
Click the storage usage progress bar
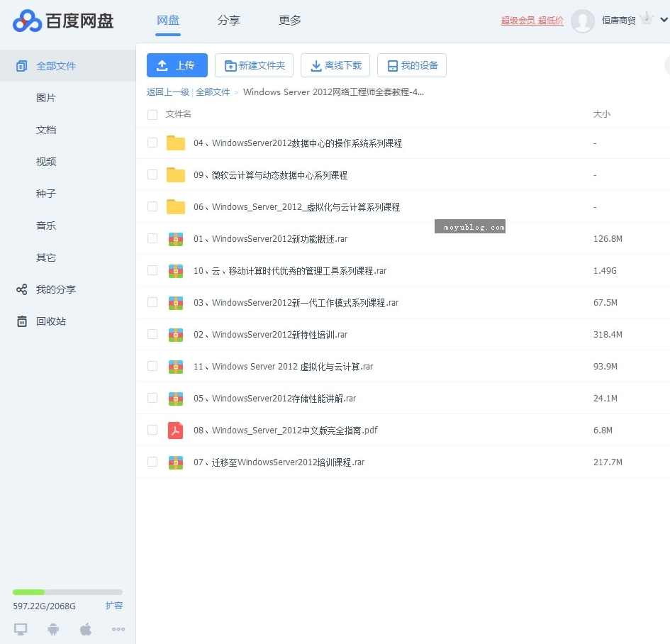(67, 592)
